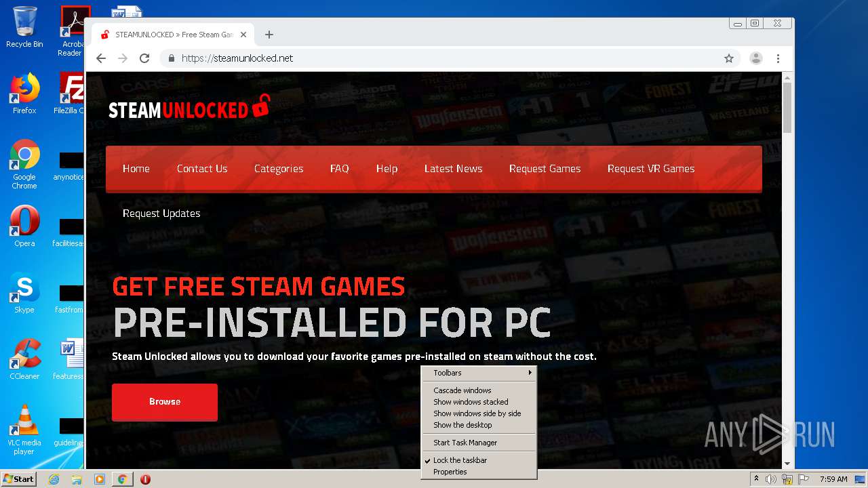Click the red Browse button
The image size is (868, 488).
pyautogui.click(x=165, y=402)
